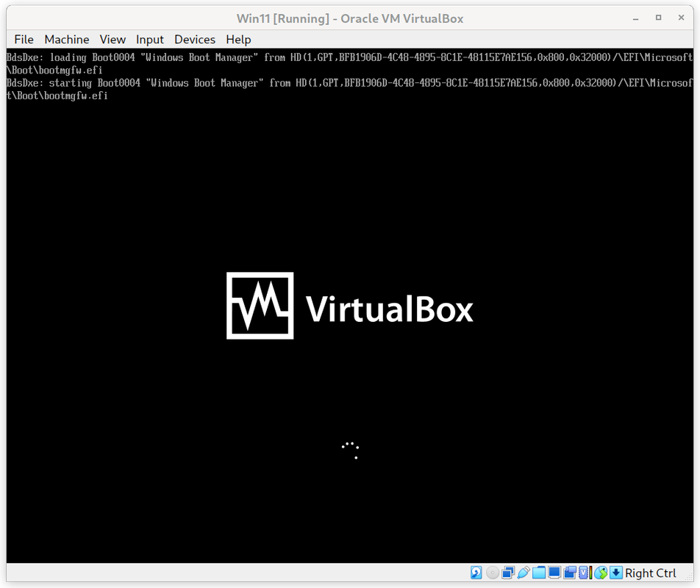Click the optical disk status icon
Screen dimensions: 700x588
coord(493,573)
